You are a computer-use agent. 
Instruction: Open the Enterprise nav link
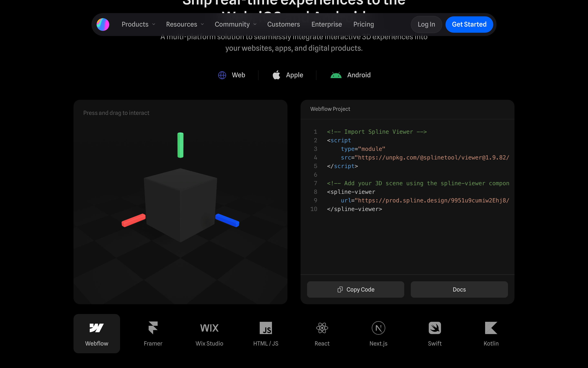326,24
